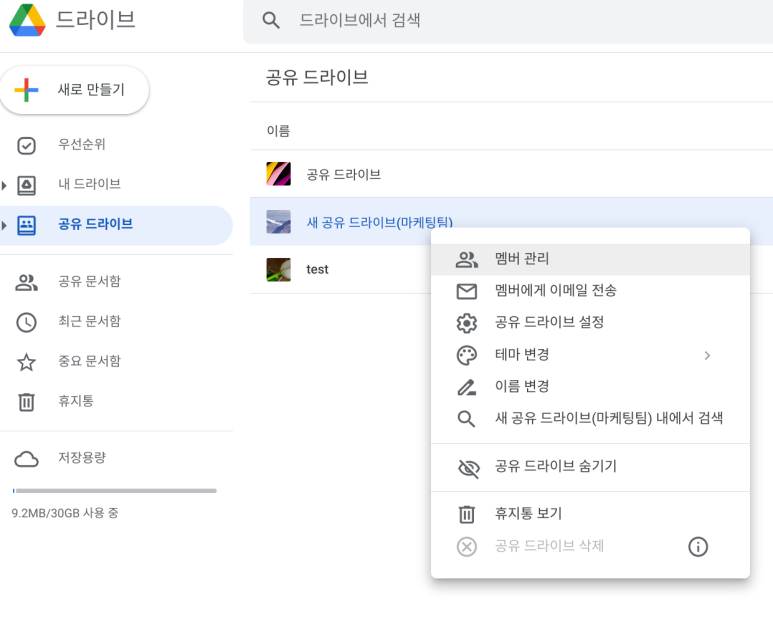Click the circled X delete icon
This screenshot has height=627, width=773.
point(466,547)
